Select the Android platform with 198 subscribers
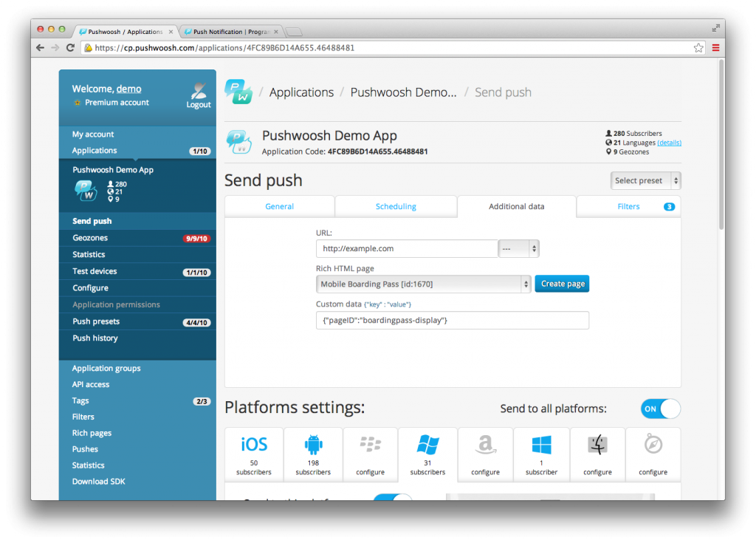The height and width of the screenshot is (543, 756). pyautogui.click(x=313, y=454)
